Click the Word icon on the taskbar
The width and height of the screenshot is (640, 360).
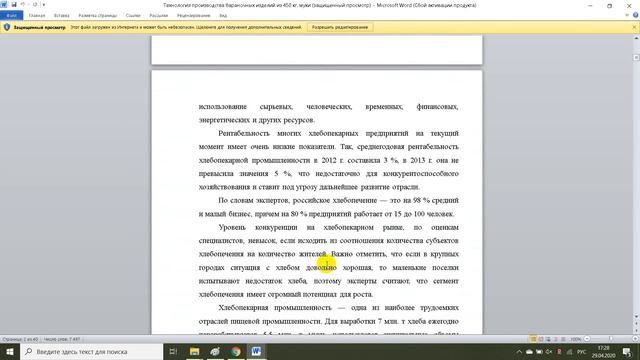(x=256, y=351)
